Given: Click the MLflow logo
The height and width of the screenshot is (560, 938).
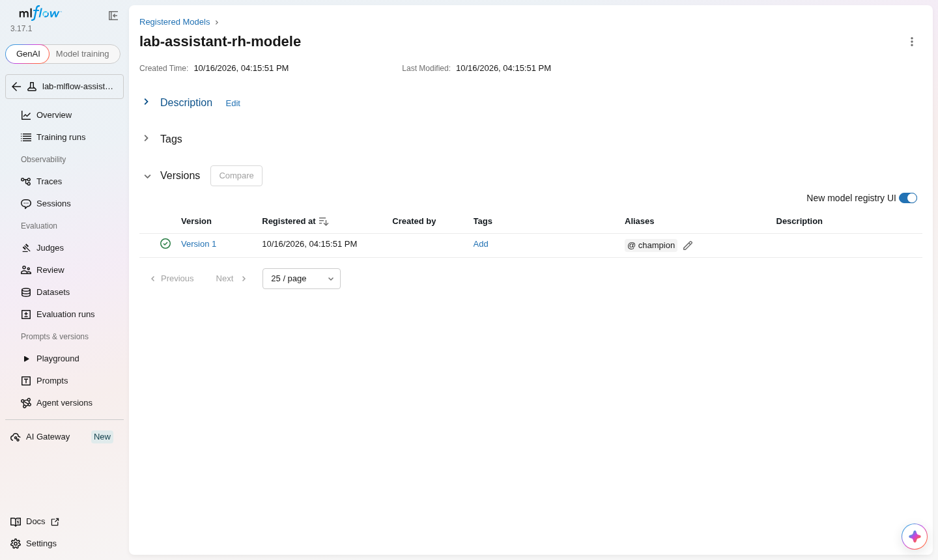Looking at the screenshot, I should pos(40,13).
